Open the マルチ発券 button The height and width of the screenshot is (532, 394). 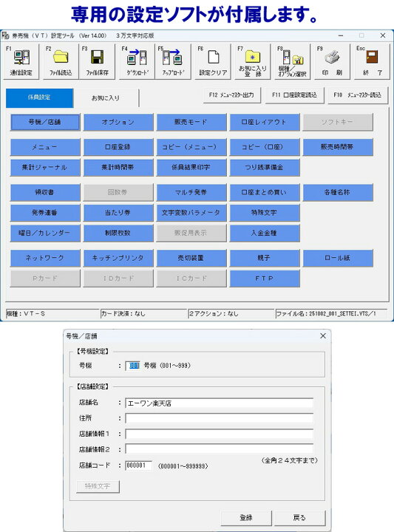tap(191, 193)
